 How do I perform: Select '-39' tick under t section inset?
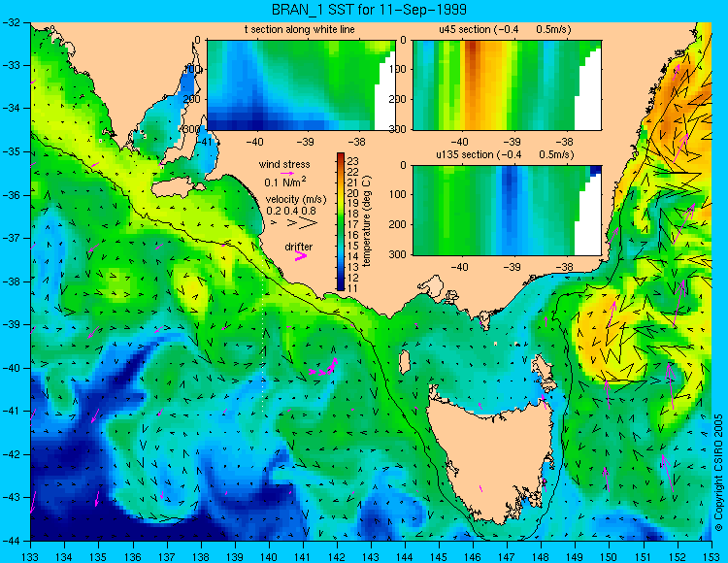305,142
